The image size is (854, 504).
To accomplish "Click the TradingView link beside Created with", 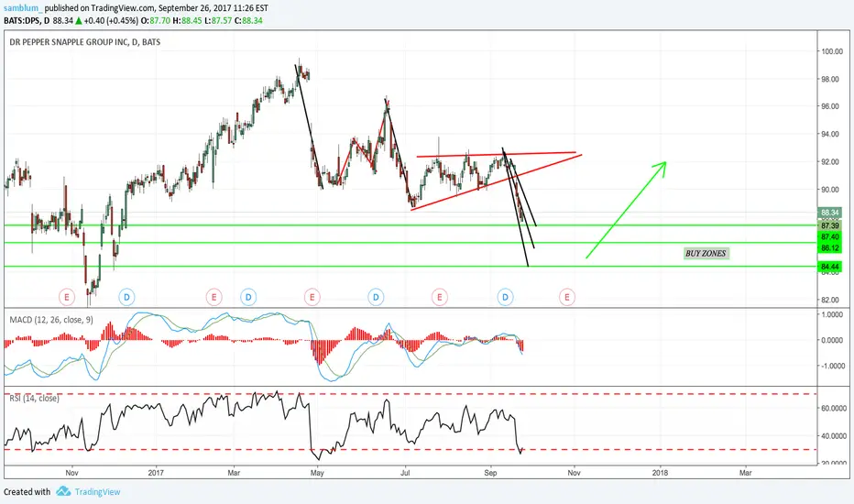I will pyautogui.click(x=97, y=491).
